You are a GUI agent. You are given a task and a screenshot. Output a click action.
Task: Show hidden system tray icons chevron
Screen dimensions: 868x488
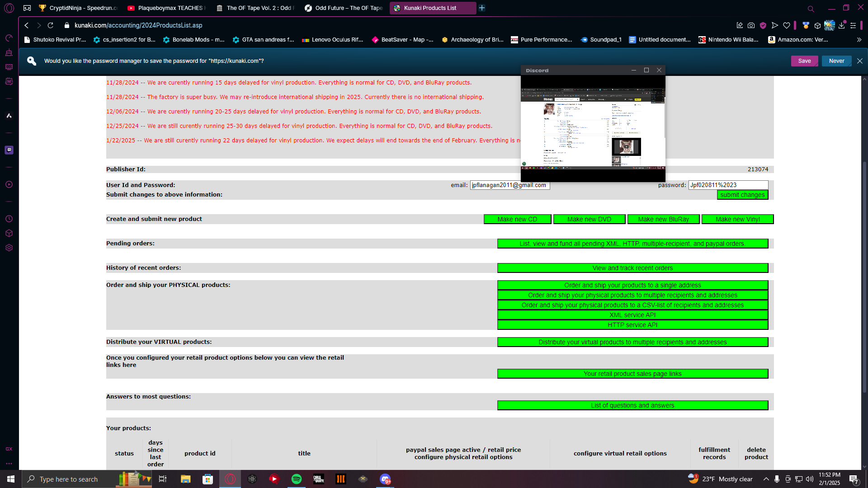pyautogui.click(x=766, y=479)
